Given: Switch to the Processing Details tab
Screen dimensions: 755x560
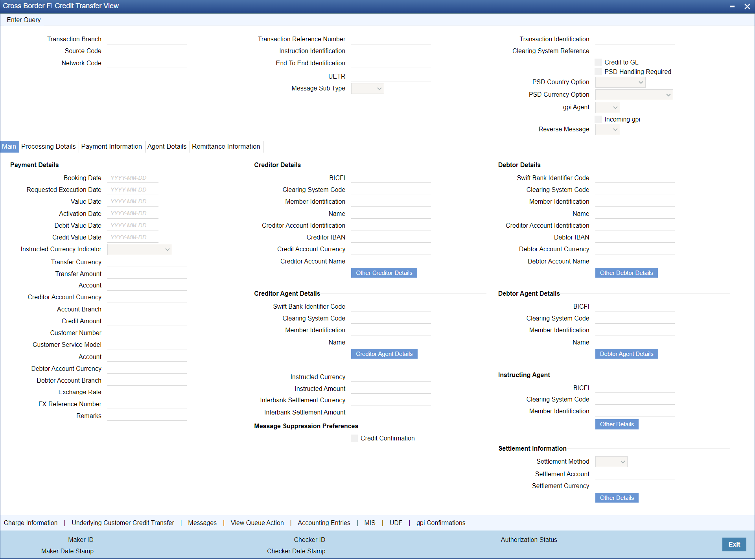Looking at the screenshot, I should click(48, 146).
